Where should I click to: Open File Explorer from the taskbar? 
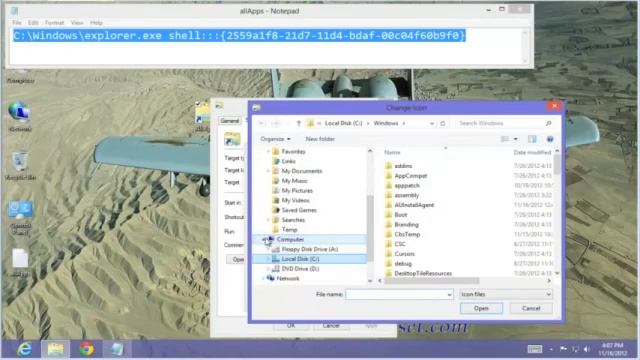tap(55, 349)
